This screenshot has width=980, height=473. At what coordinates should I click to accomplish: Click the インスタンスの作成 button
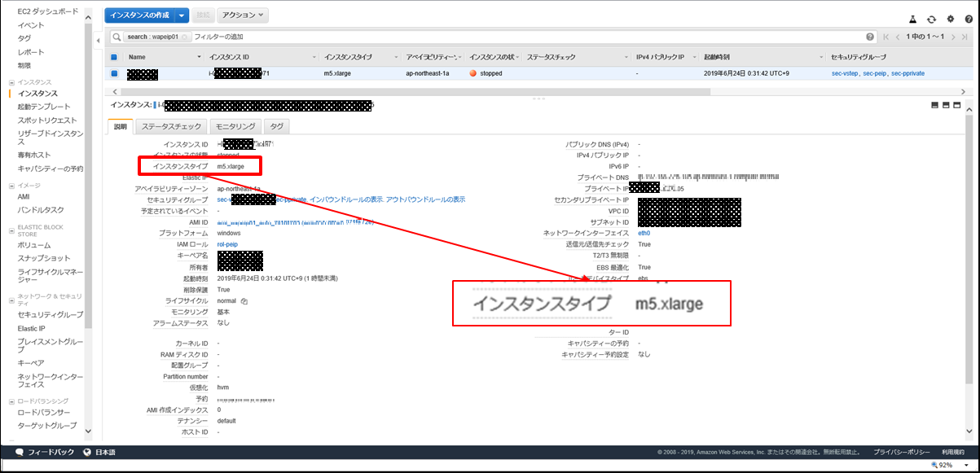tap(139, 15)
